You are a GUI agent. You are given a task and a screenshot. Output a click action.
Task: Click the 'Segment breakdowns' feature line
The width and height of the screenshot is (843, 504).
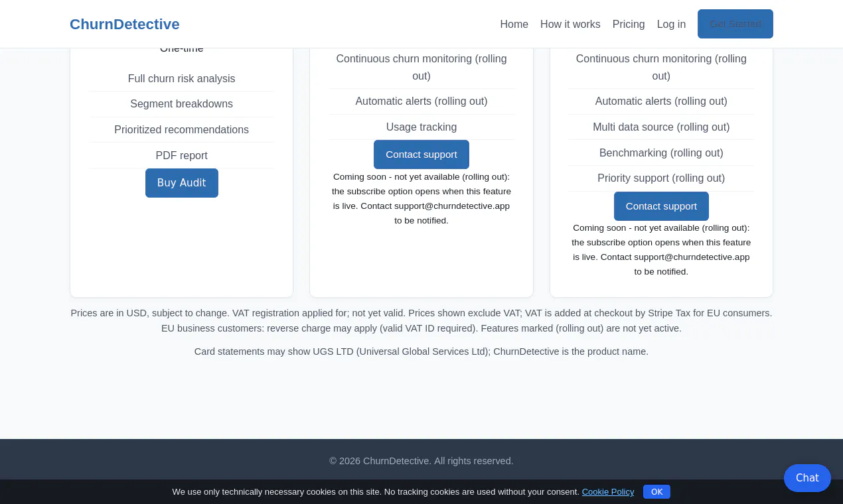(x=182, y=104)
